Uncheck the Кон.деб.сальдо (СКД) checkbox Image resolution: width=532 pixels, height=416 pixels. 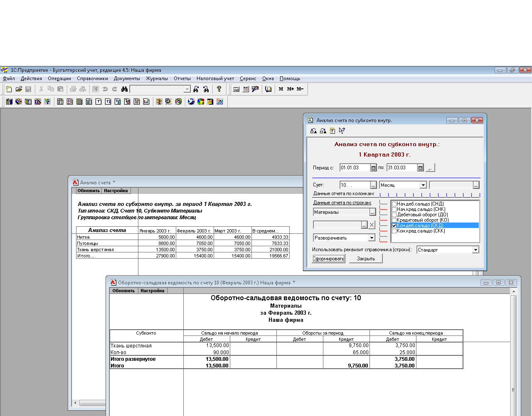click(x=394, y=225)
